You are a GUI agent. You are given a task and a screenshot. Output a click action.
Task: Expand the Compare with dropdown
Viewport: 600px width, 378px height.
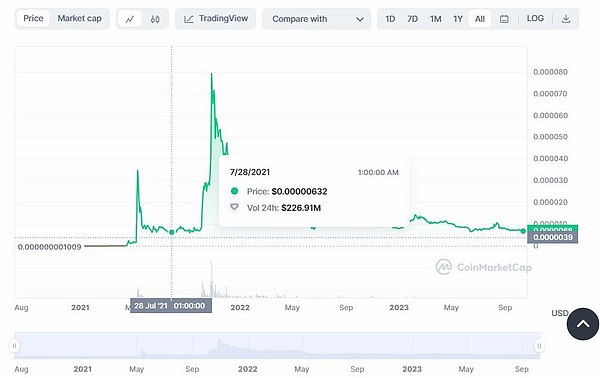coord(316,19)
